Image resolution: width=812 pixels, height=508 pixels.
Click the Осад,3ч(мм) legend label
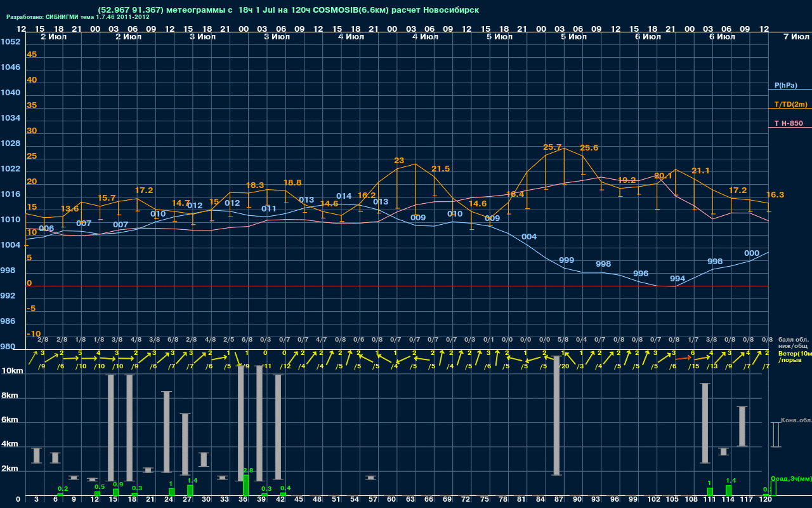click(x=790, y=478)
